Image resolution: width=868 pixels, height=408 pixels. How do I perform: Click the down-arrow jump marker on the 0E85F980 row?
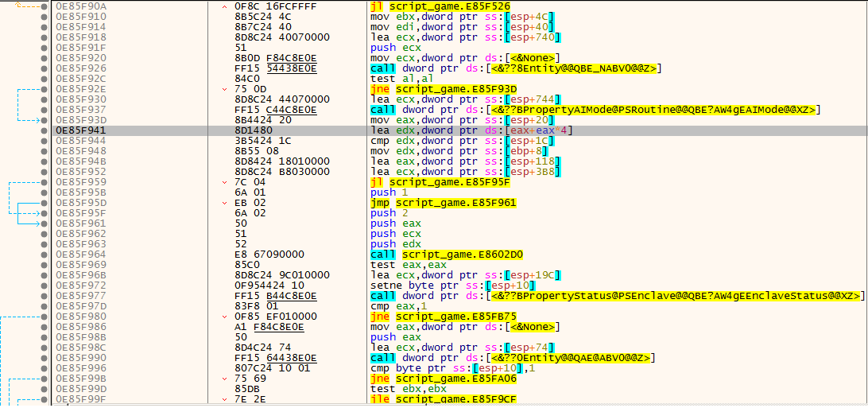pyautogui.click(x=225, y=316)
